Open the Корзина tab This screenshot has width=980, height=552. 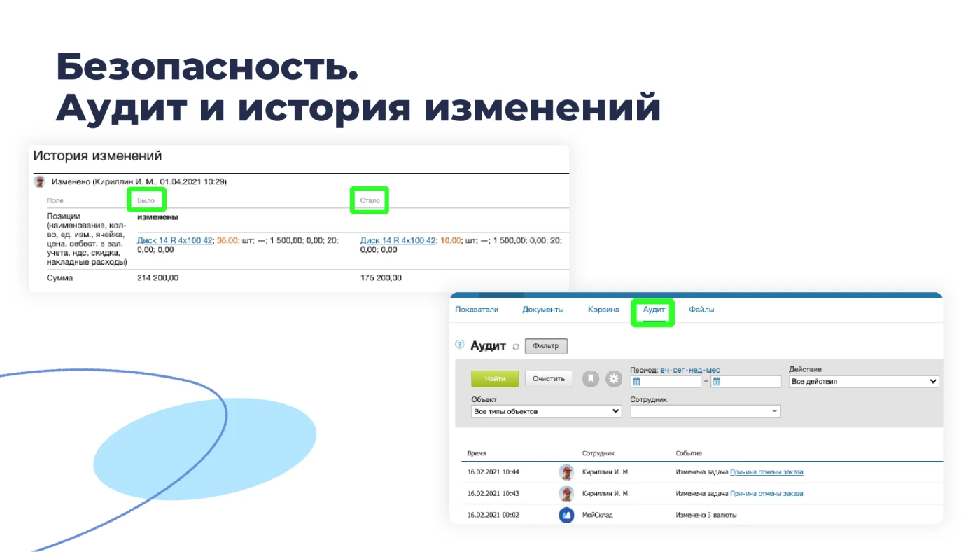tap(603, 310)
